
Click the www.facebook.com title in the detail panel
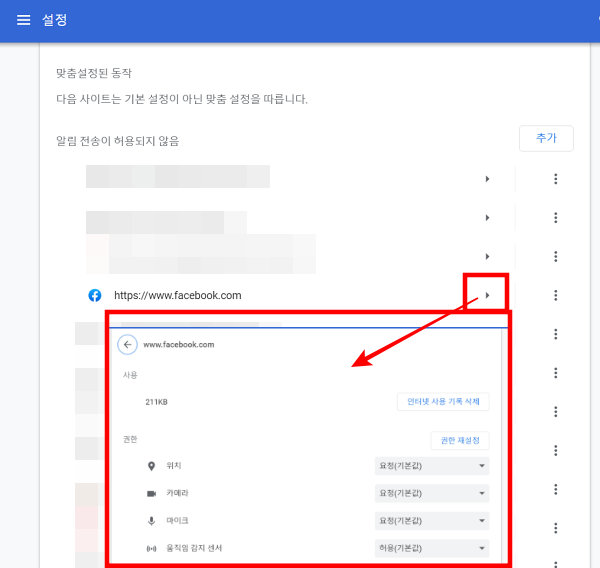(179, 344)
